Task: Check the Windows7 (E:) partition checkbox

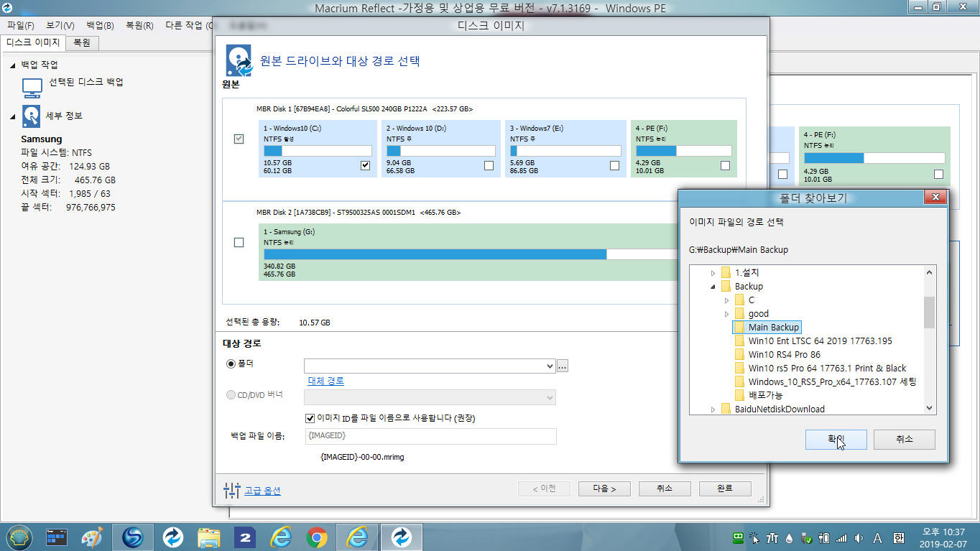Action: (x=614, y=165)
